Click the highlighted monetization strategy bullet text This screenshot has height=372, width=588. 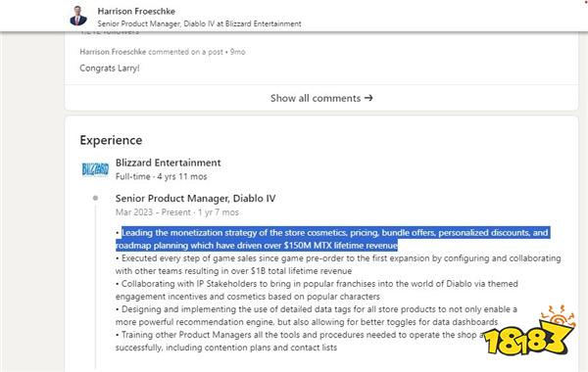coord(332,239)
